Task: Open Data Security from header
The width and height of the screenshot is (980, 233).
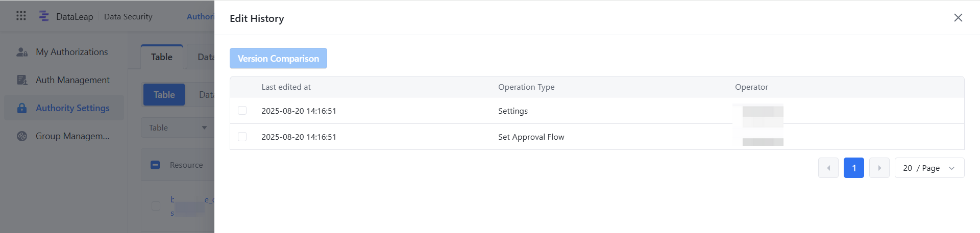Action: click(128, 16)
